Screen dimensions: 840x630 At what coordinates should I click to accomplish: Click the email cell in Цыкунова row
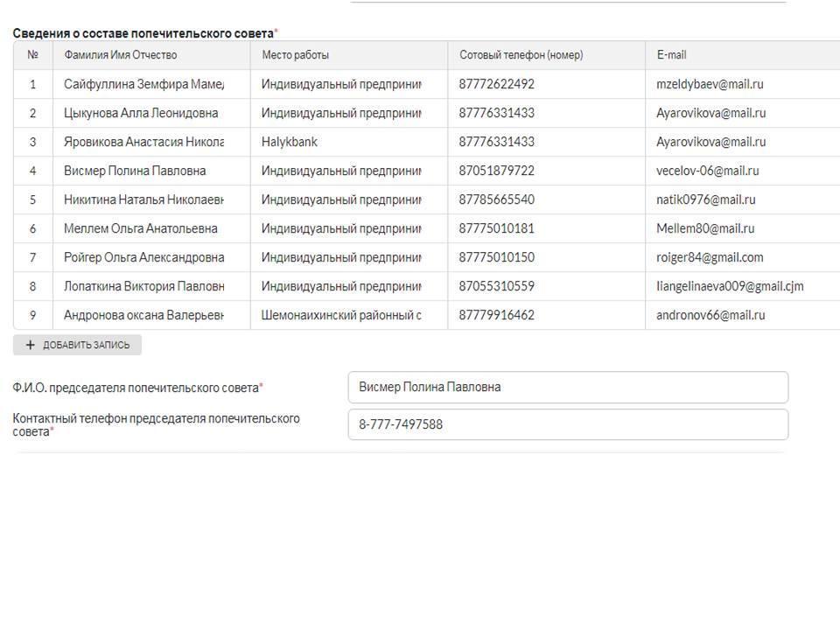pyautogui.click(x=743, y=113)
